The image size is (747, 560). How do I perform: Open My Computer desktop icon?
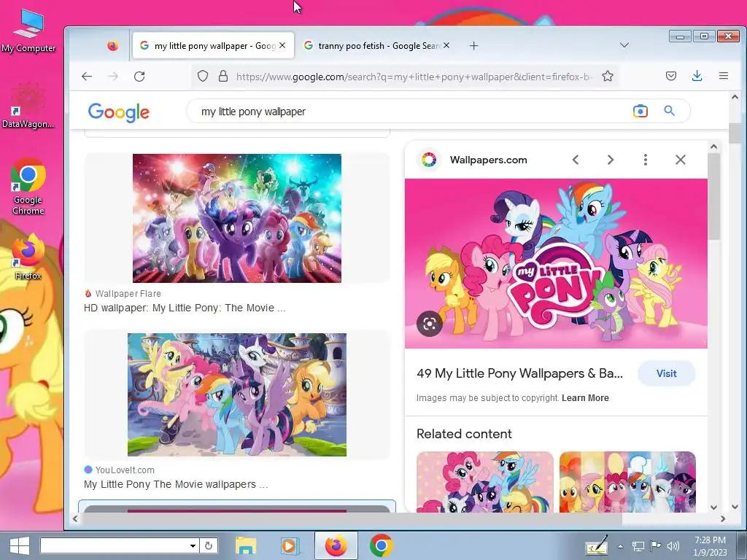coord(28,31)
